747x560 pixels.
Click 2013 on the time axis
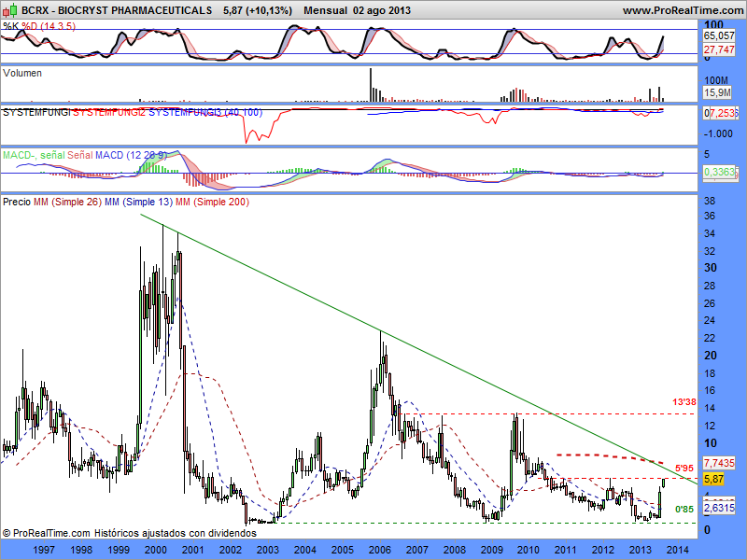click(x=641, y=551)
